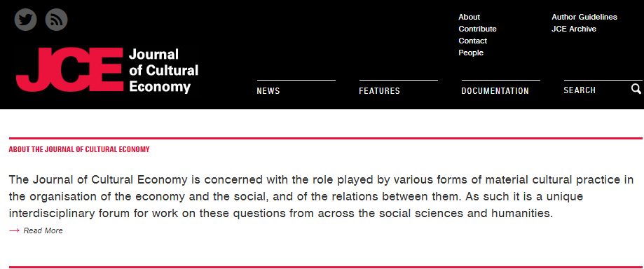Click the red JCE logo
644x269 pixels.
tap(69, 69)
